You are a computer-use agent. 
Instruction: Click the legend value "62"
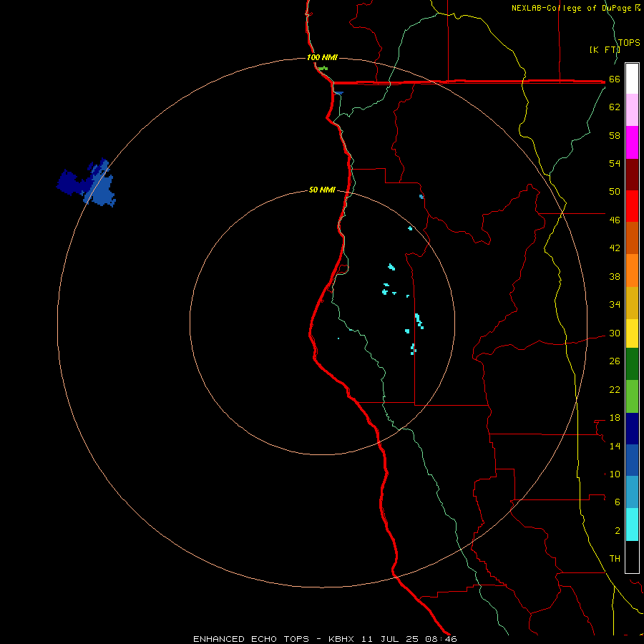[x=615, y=107]
